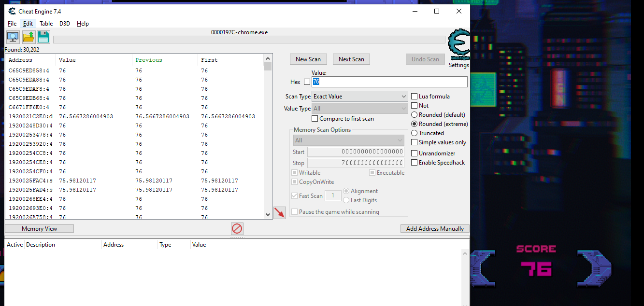
Task: Click the red clear address list icon
Action: coord(237,229)
